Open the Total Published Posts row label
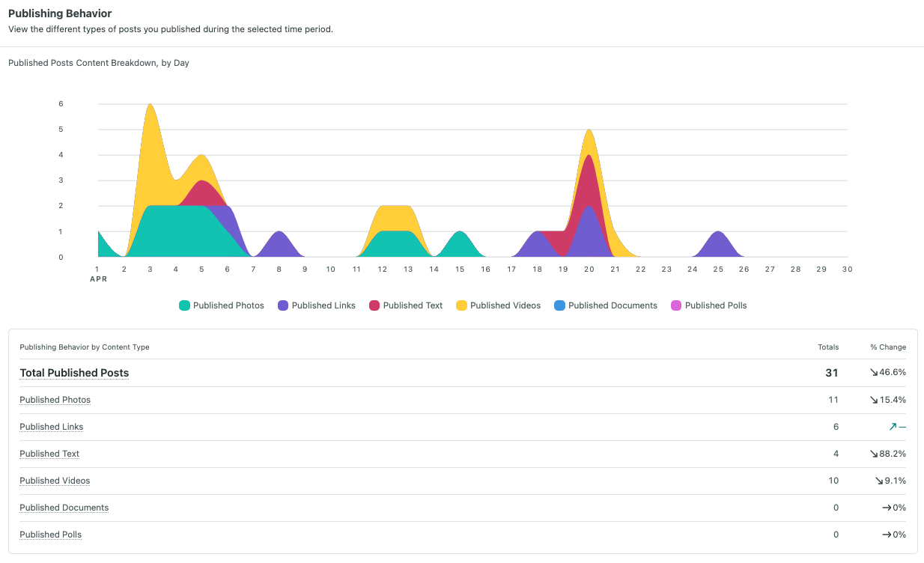This screenshot has width=924, height=563. coord(74,373)
